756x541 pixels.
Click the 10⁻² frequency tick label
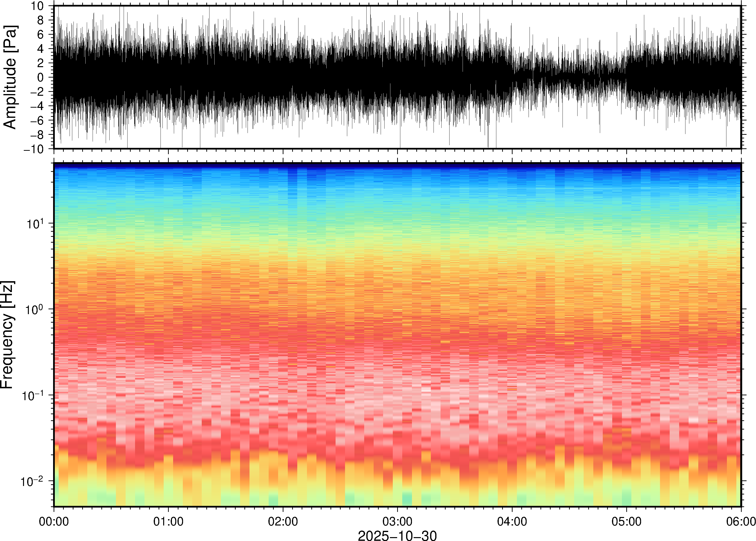point(32,481)
